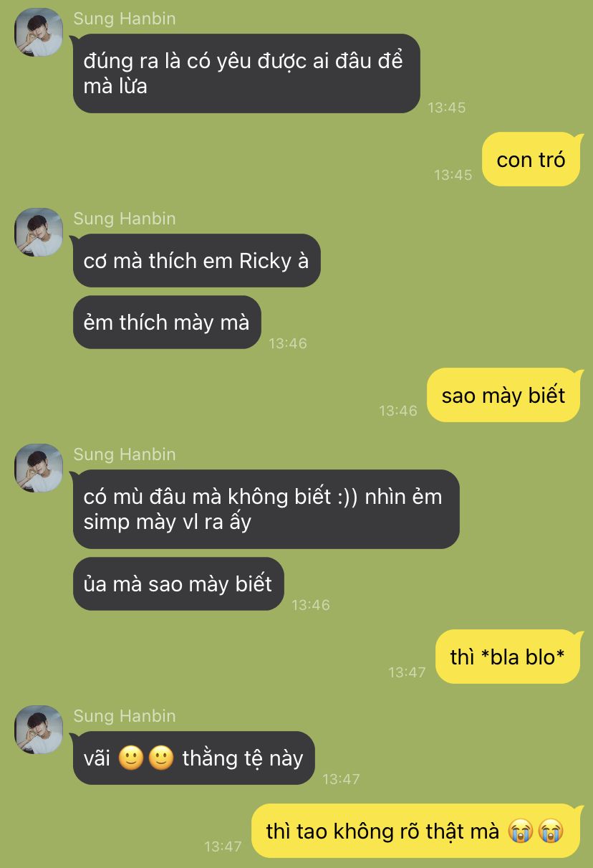
Task: Select the 'có mù đâu mà không biết' message
Action: pos(266,509)
